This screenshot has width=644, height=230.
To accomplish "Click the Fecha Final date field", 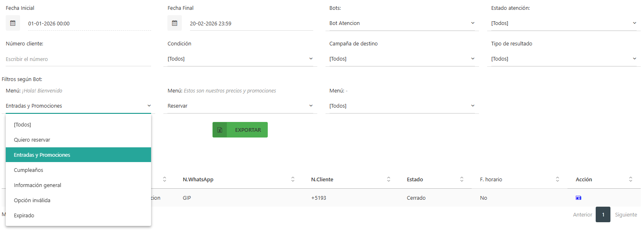I will [x=251, y=23].
